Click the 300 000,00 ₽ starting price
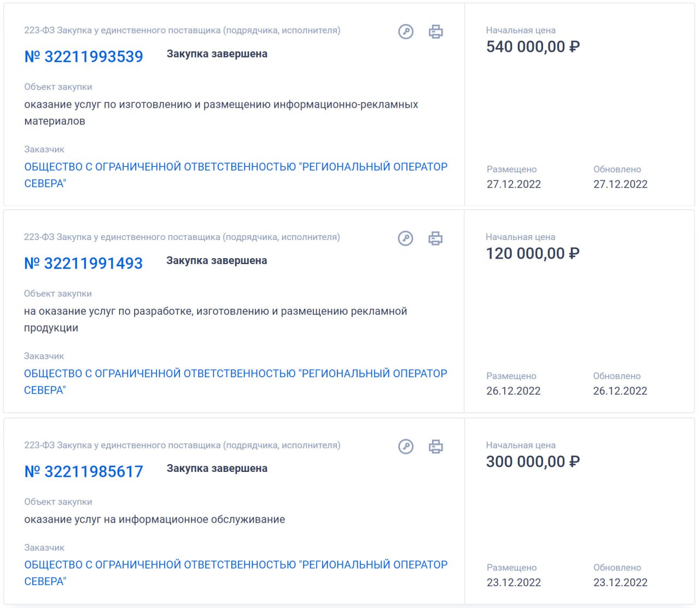The height and width of the screenshot is (608, 700). pyautogui.click(x=533, y=462)
